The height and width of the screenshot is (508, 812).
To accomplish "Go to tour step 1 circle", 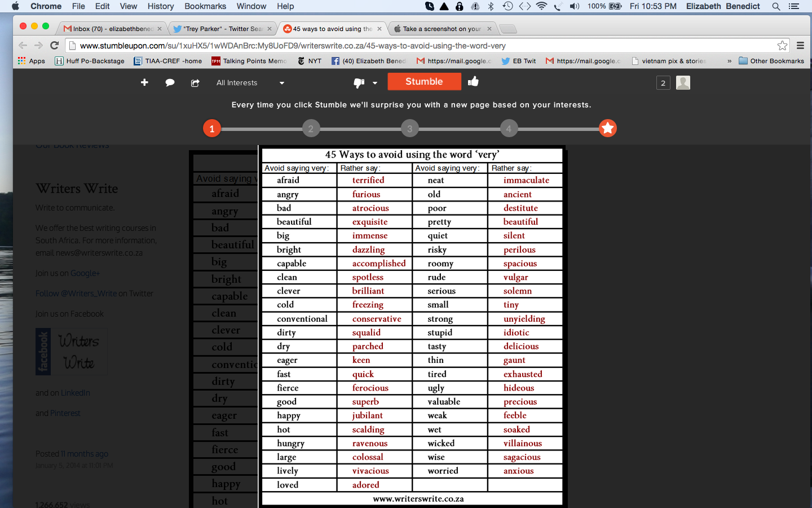I will point(212,129).
